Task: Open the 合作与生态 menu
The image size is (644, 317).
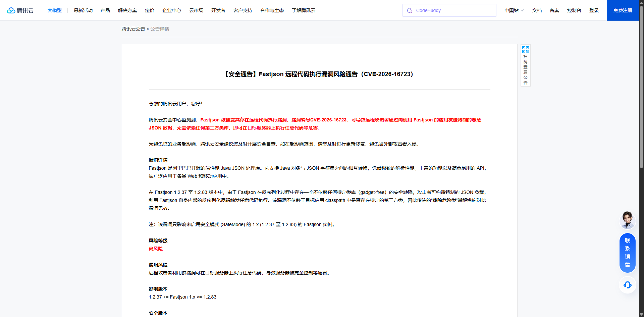Action: (272, 10)
